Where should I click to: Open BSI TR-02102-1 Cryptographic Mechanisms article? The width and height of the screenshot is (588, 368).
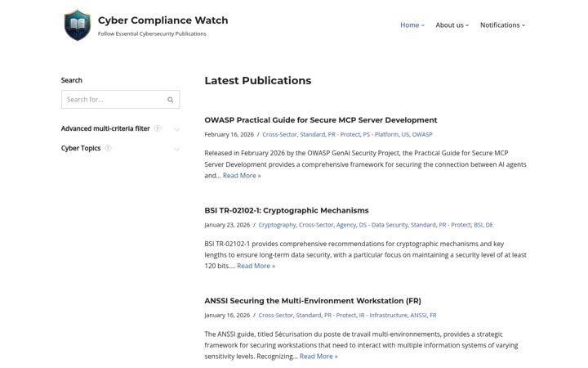click(x=287, y=210)
